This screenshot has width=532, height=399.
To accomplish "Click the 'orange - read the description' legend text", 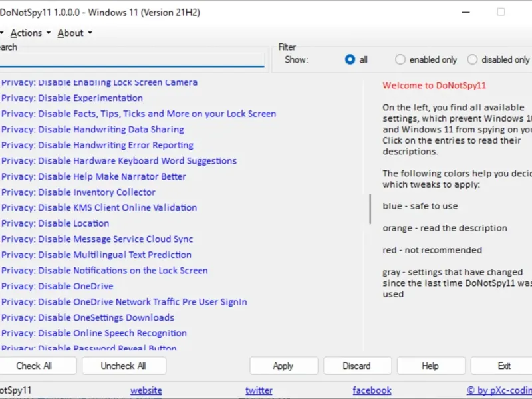I will coord(445,228).
